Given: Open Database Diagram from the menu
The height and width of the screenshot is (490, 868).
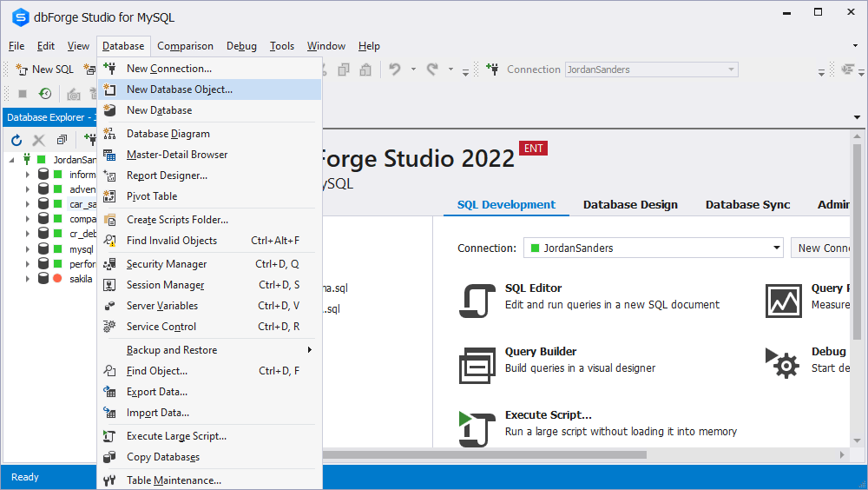Looking at the screenshot, I should tap(209, 134).
